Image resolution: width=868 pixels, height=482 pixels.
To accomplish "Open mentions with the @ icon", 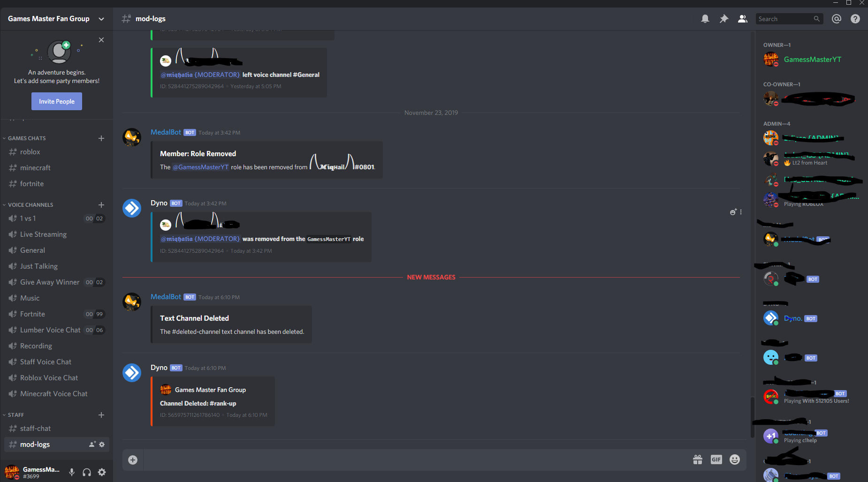I will 837,19.
